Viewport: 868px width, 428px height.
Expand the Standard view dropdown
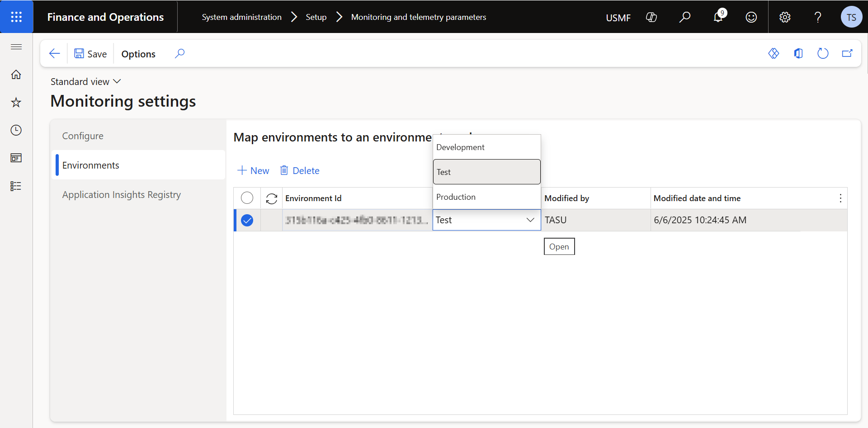coord(85,81)
